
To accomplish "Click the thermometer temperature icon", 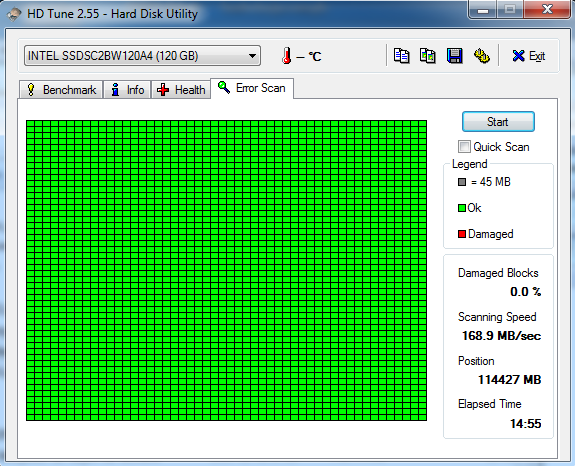I will coord(287,56).
